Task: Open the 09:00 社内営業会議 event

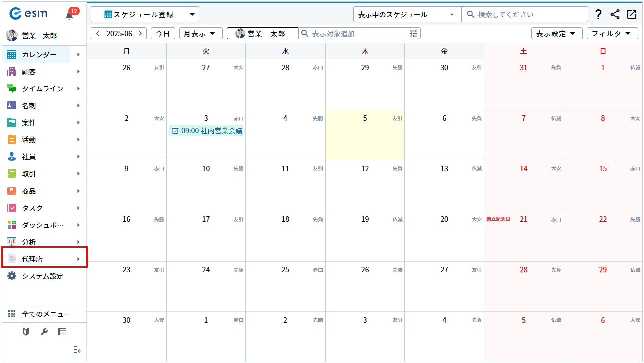Action: (206, 131)
